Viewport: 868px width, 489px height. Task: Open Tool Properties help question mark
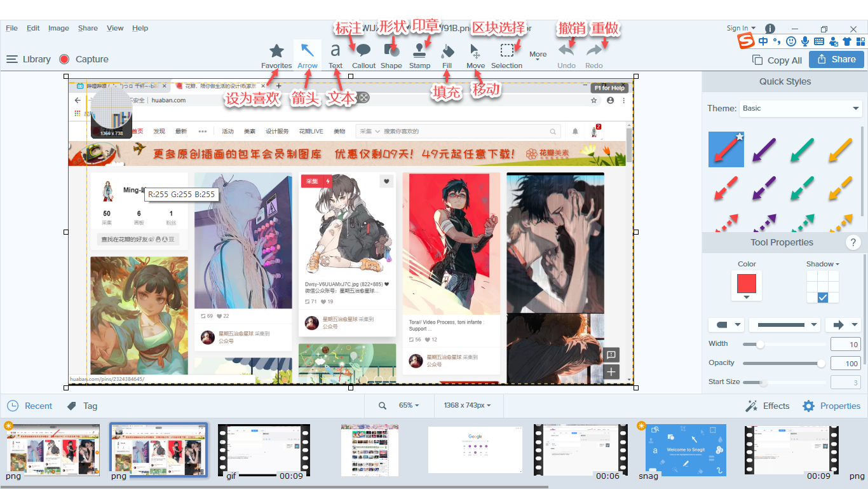click(x=853, y=242)
